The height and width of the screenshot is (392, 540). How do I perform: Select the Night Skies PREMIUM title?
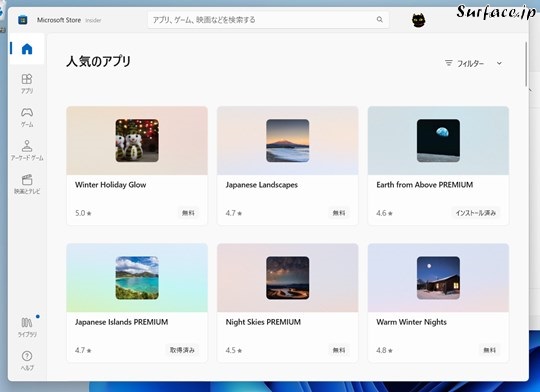263,322
